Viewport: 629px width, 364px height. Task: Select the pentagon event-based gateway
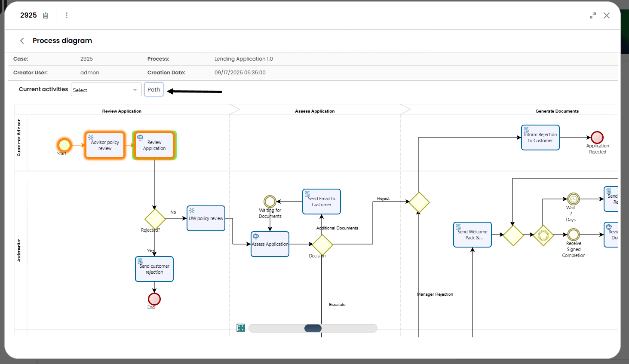[543, 236]
